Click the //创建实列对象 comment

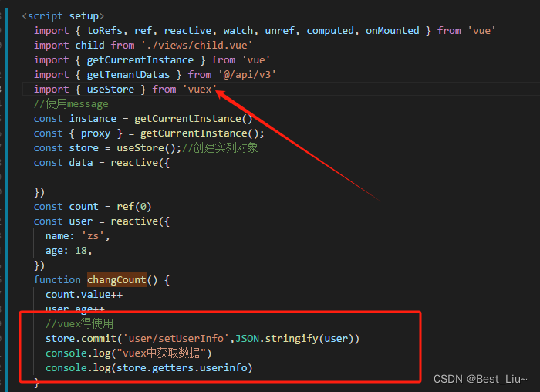pos(220,148)
